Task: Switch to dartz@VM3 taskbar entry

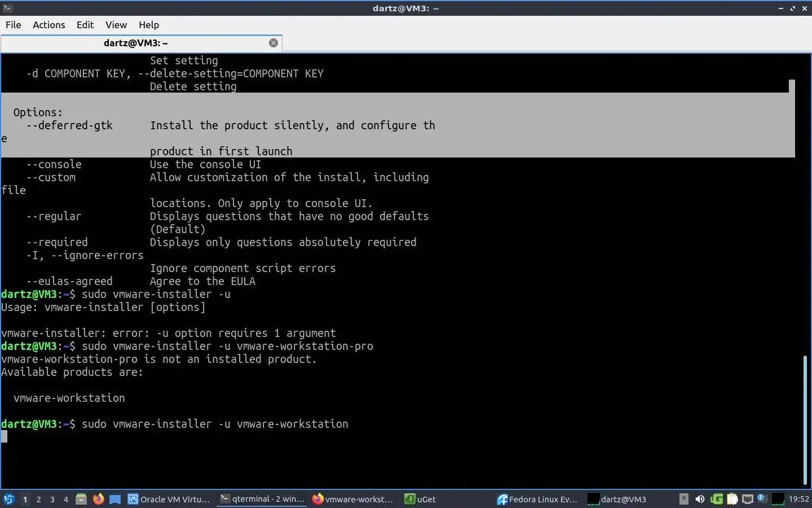Action: coord(617,499)
